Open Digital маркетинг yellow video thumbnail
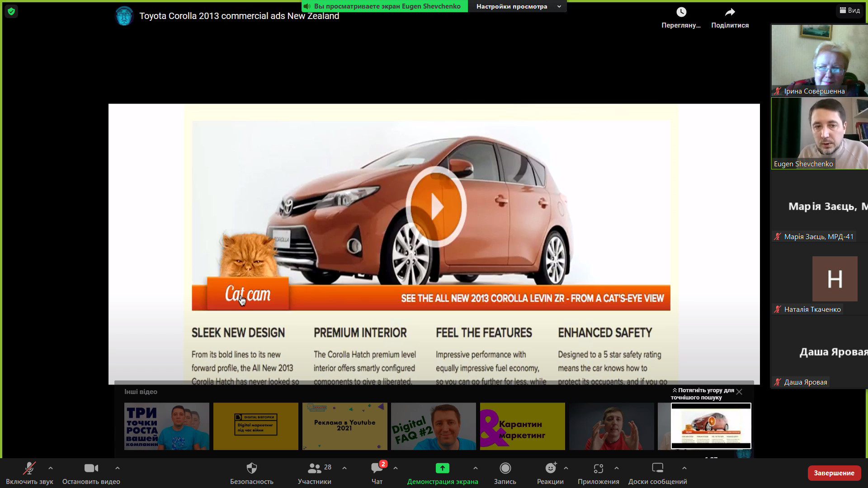Image resolution: width=868 pixels, height=488 pixels. [x=256, y=426]
